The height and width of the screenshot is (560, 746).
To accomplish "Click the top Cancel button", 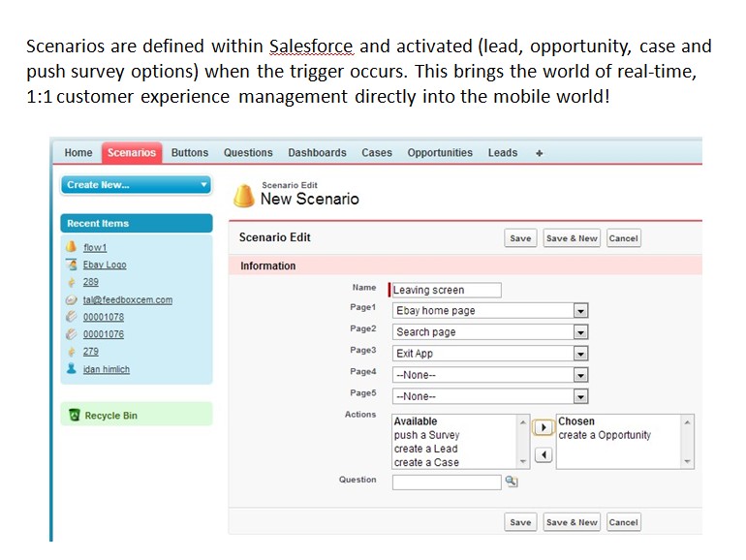I will pyautogui.click(x=623, y=238).
